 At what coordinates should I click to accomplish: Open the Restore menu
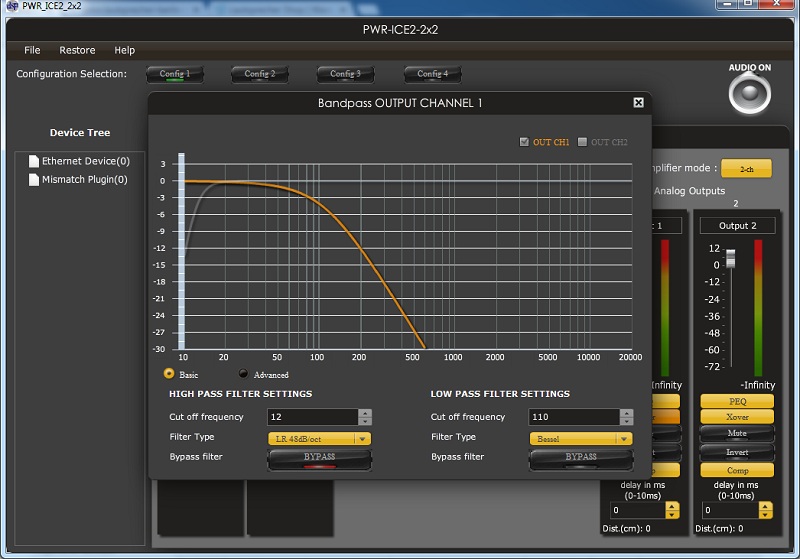[x=77, y=50]
